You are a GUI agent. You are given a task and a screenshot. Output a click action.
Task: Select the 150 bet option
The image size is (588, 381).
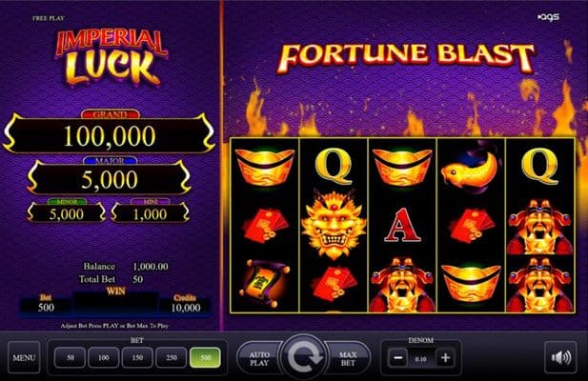137,357
